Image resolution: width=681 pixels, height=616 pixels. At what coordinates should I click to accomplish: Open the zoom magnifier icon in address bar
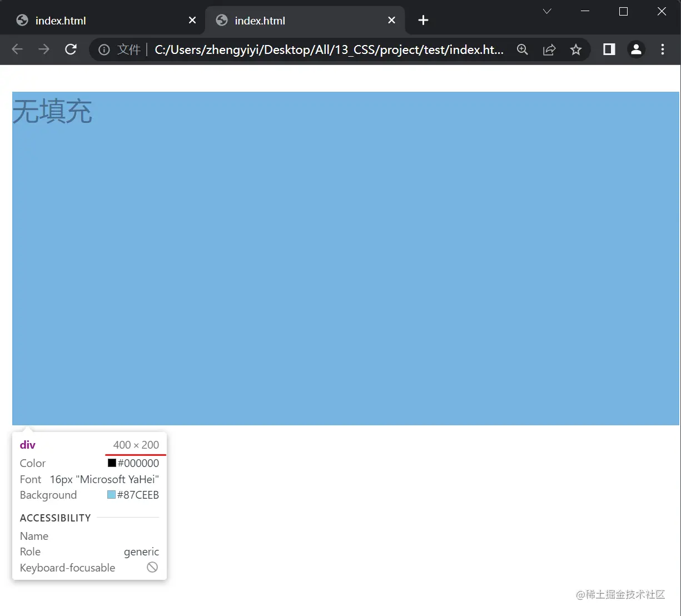coord(523,49)
